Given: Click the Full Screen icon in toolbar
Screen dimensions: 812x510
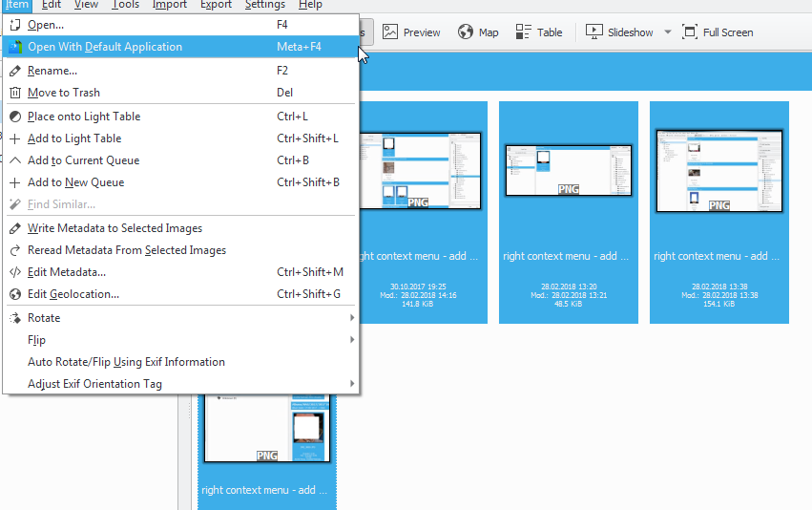Looking at the screenshot, I should (x=690, y=32).
